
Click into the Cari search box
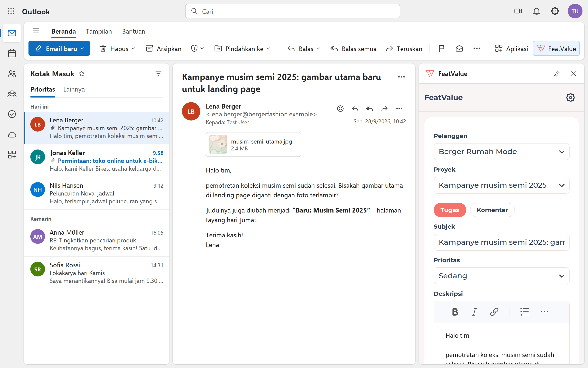pos(292,11)
